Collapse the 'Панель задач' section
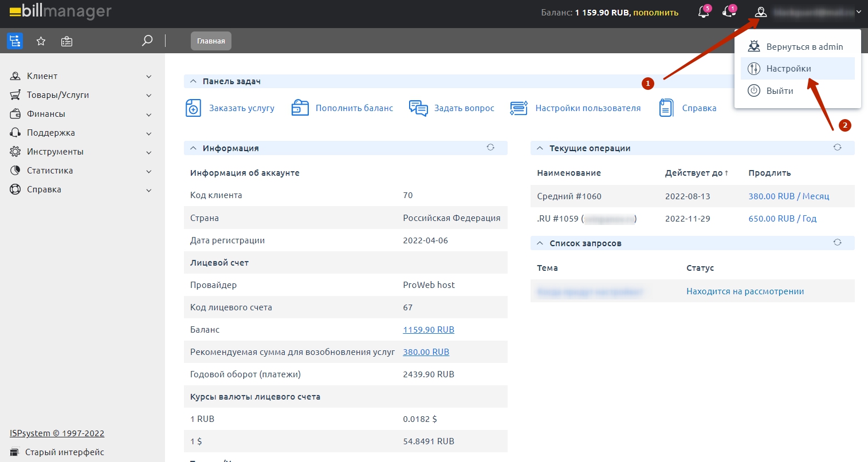The width and height of the screenshot is (868, 462). 193,81
